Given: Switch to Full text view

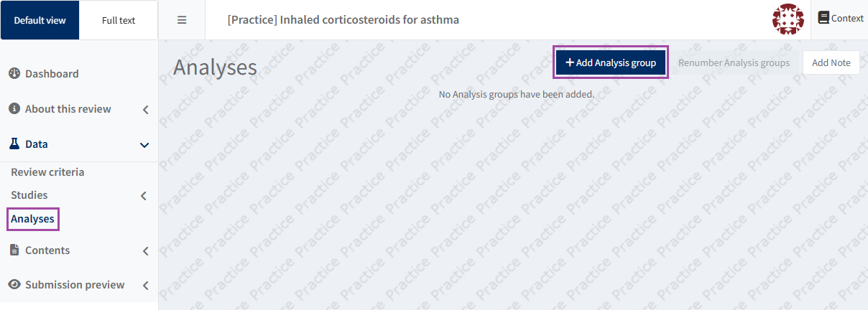Looking at the screenshot, I should pos(119,20).
